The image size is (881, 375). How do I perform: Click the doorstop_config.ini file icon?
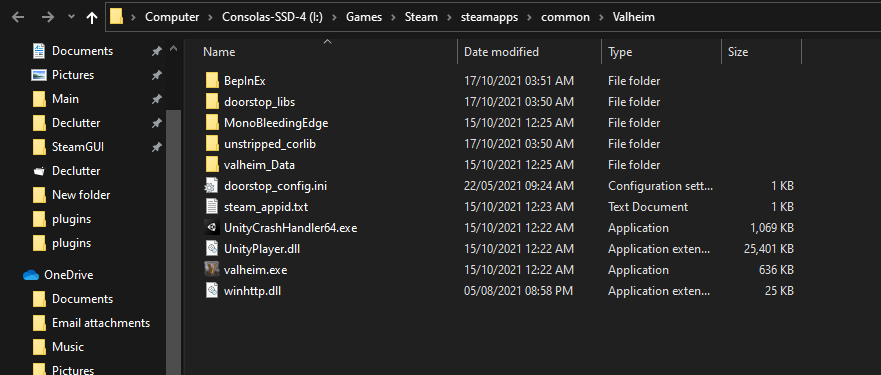(211, 186)
